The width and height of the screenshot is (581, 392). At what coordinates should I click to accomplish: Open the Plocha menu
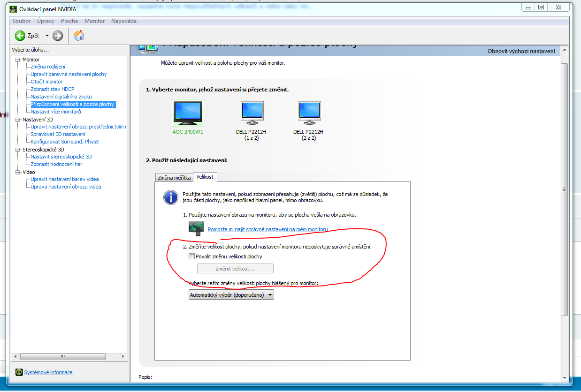69,21
